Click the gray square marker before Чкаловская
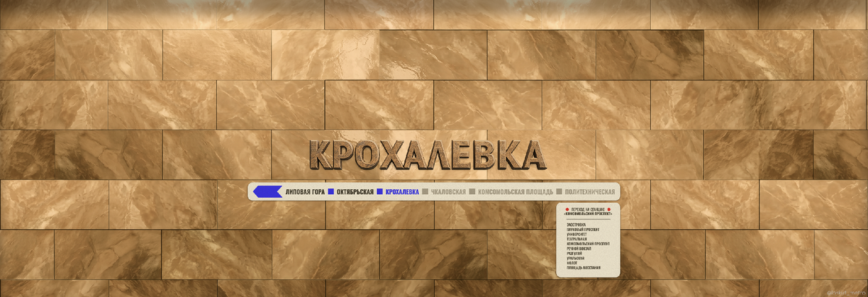Screen dimensions: 868x297 pos(425,192)
